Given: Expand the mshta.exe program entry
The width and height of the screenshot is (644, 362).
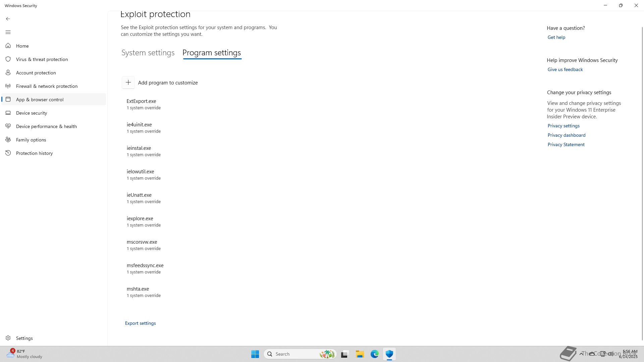Looking at the screenshot, I should [x=138, y=292].
